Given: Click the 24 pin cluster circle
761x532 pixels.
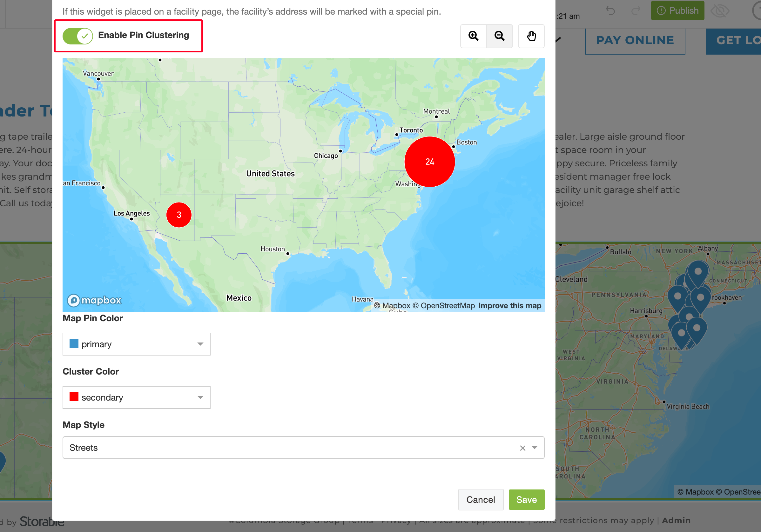Looking at the screenshot, I should (x=429, y=162).
